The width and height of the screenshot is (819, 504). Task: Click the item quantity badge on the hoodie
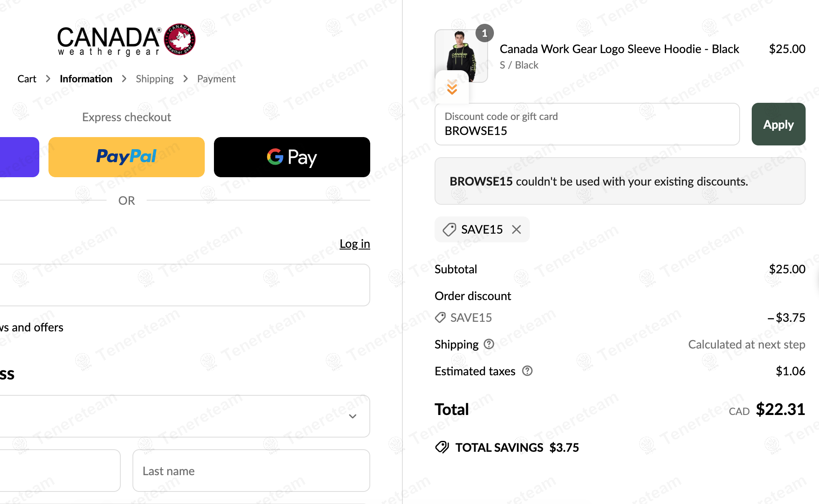click(x=484, y=33)
